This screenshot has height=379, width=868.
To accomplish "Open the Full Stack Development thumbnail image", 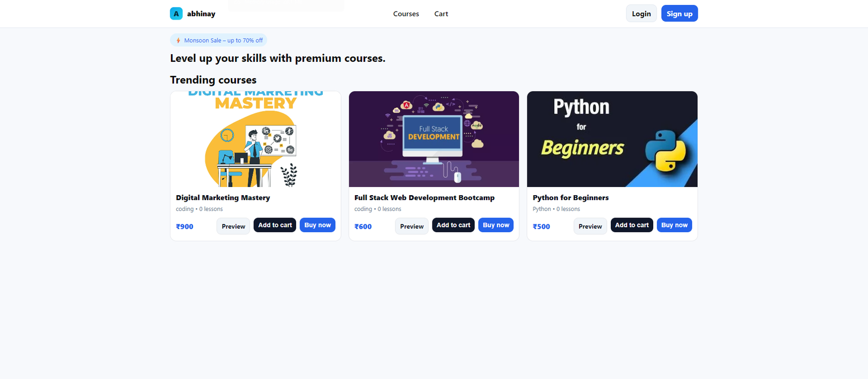I will [433, 139].
